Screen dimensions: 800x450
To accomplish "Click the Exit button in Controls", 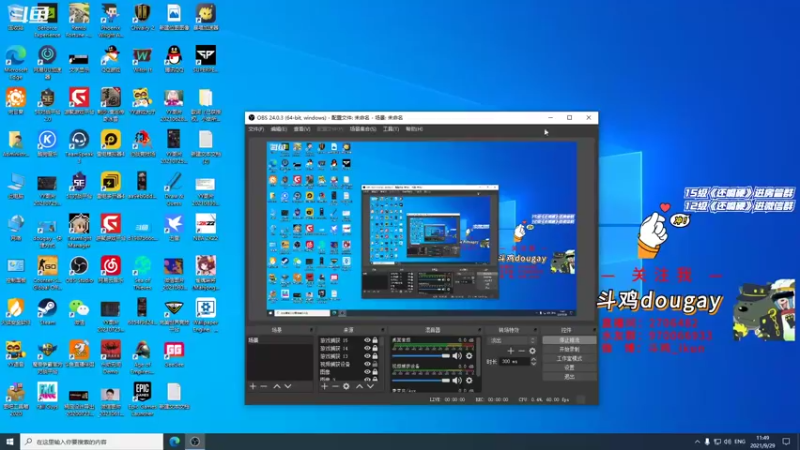I will coord(569,377).
